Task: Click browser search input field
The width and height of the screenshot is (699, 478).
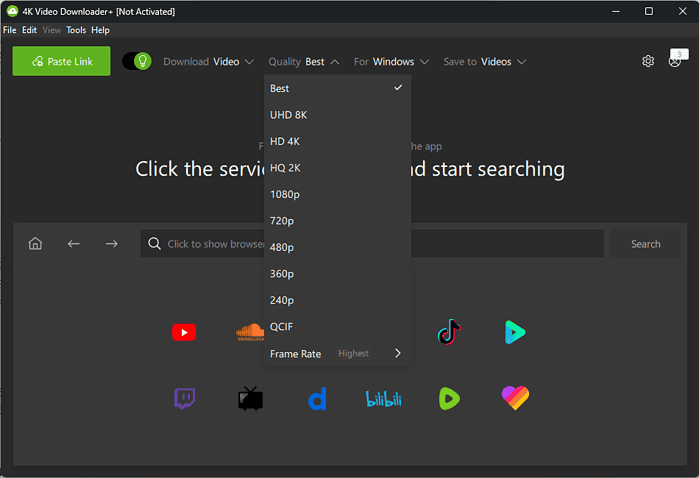Action: (x=372, y=243)
